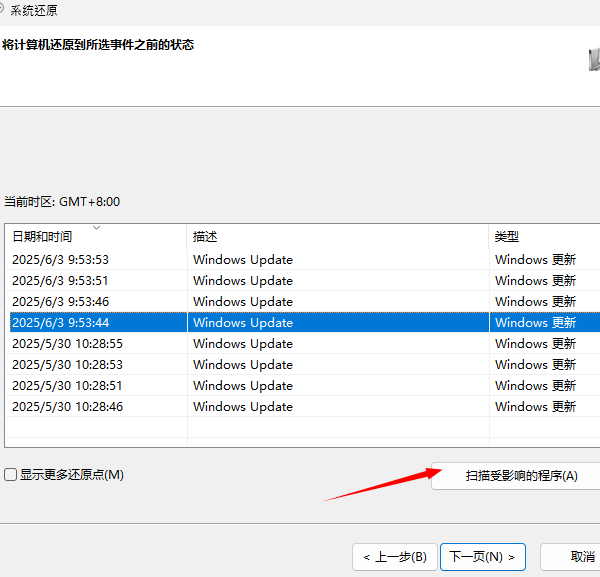Proceed with the 下一页(N) button
Viewport: 600px width, 577px height.
click(483, 557)
